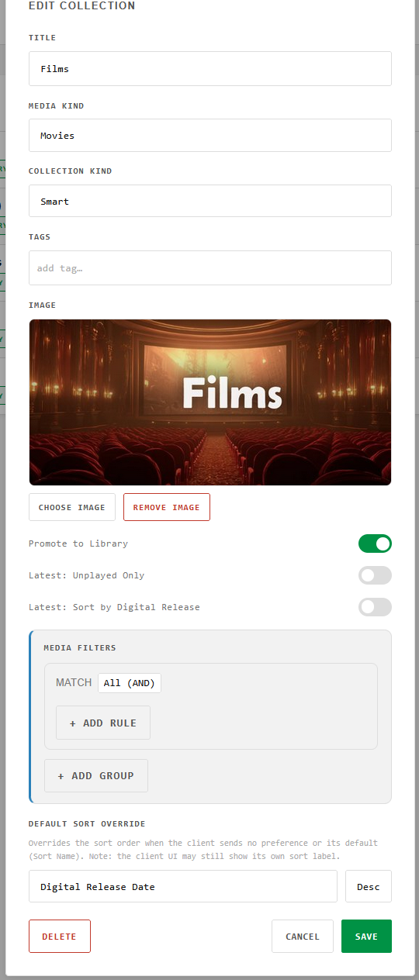Focus the add tag input field

pyautogui.click(x=210, y=267)
